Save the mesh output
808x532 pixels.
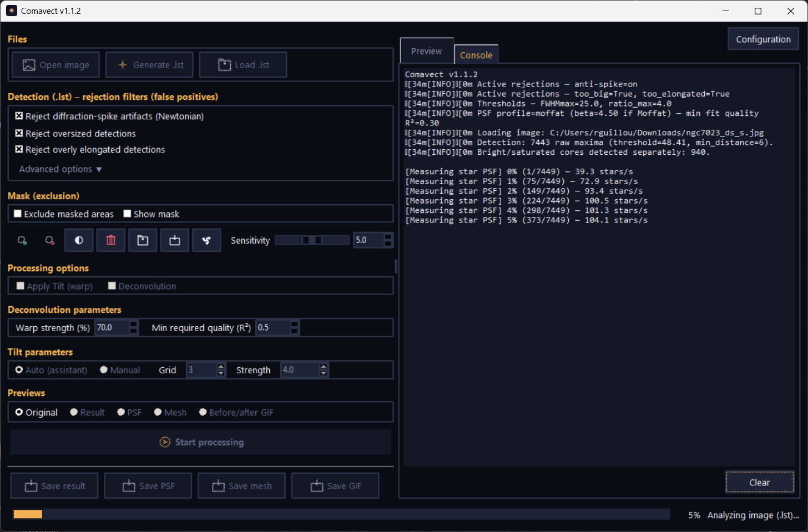point(242,486)
